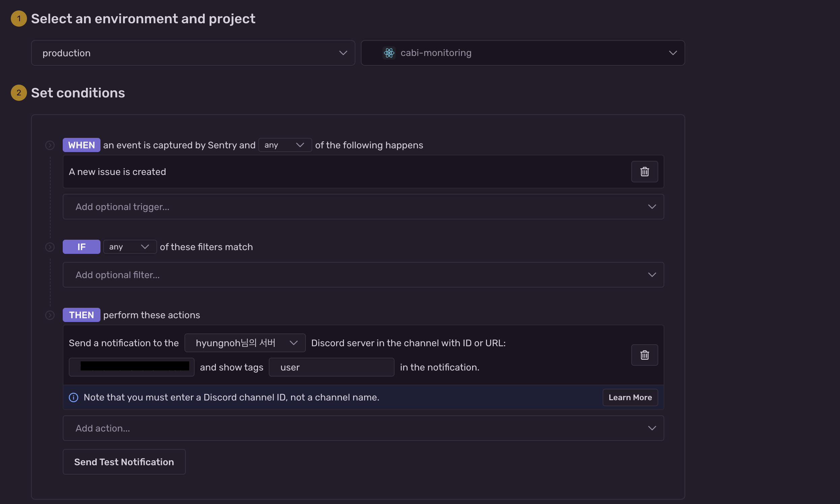The image size is (840, 504).
Task: Click the circle arrow icon beside WHEN
Action: click(x=50, y=145)
